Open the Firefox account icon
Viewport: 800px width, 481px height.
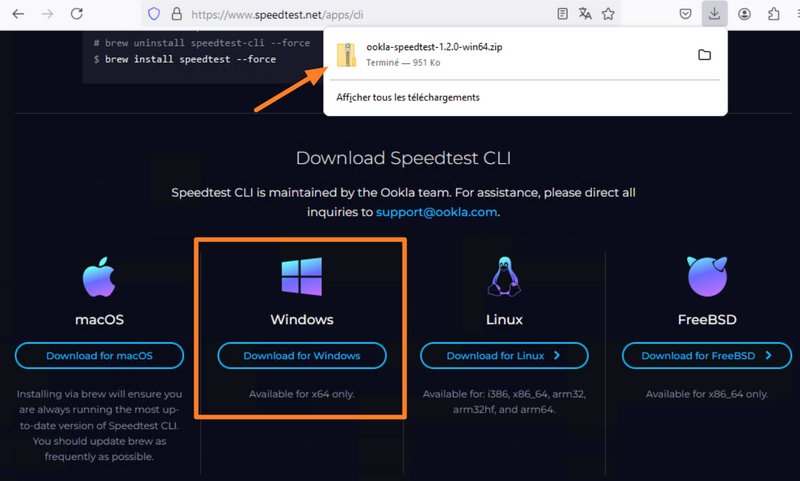pyautogui.click(x=744, y=14)
